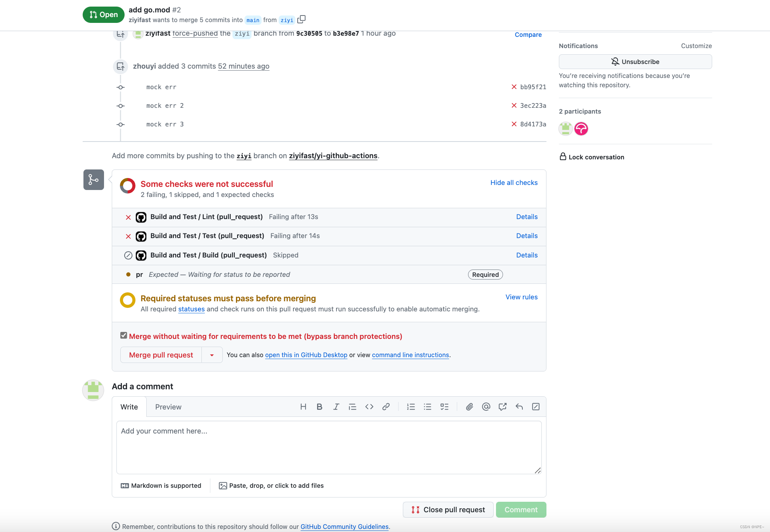Click the italic formatting icon in comment editor

[335, 406]
